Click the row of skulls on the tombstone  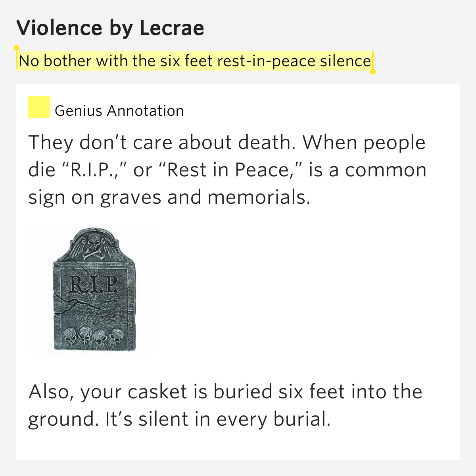pos(94,337)
